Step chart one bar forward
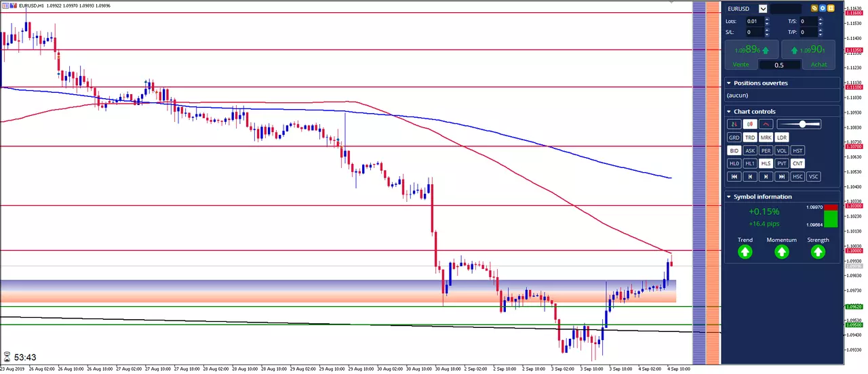Screen dimensions: 868x374 (x=766, y=176)
